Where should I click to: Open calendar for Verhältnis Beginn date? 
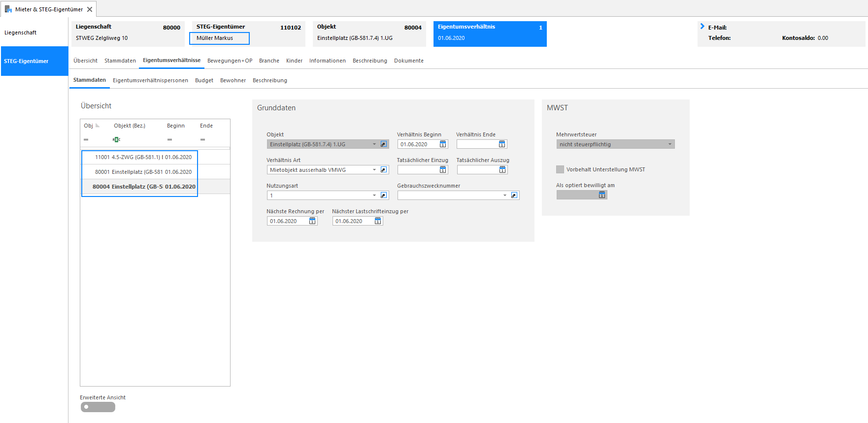pyautogui.click(x=443, y=144)
